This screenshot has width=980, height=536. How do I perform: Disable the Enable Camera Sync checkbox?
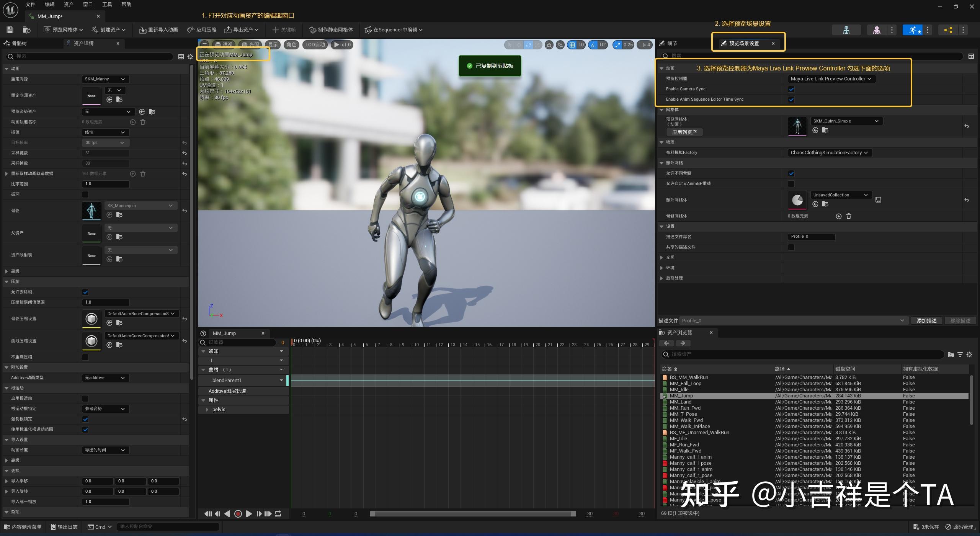pos(792,89)
